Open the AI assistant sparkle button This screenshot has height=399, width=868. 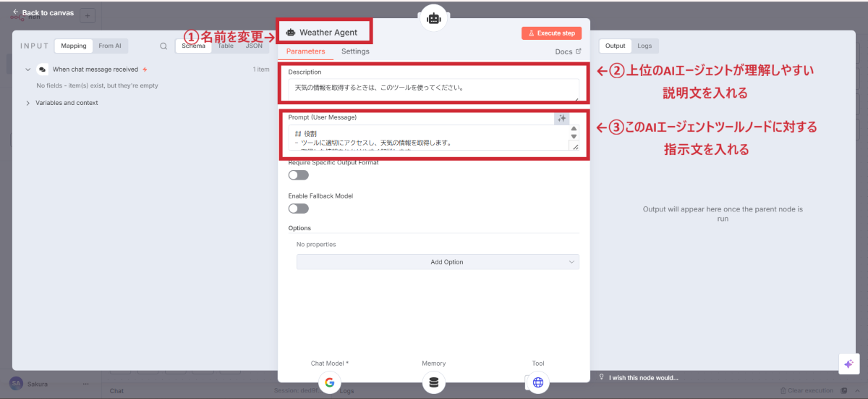click(x=848, y=364)
